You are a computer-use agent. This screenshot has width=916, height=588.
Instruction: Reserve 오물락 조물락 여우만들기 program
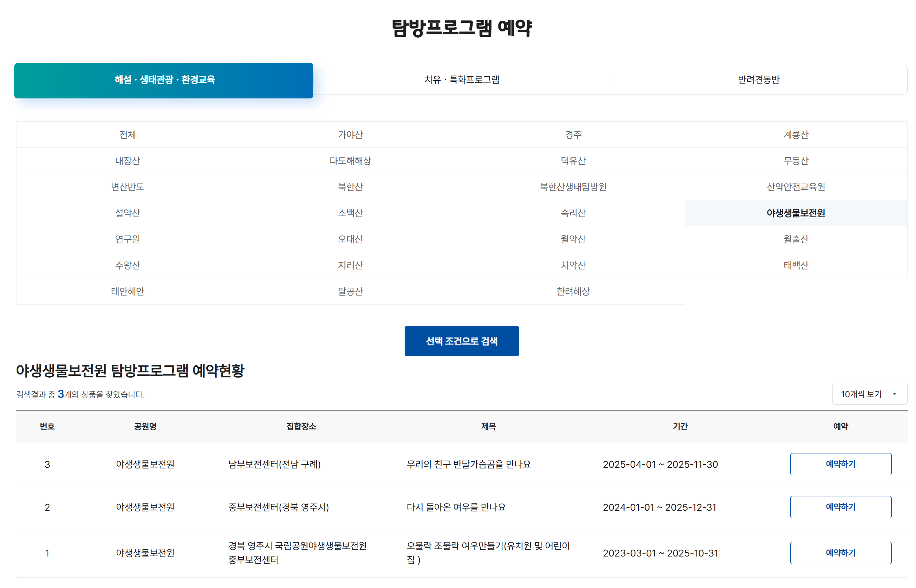click(x=840, y=553)
